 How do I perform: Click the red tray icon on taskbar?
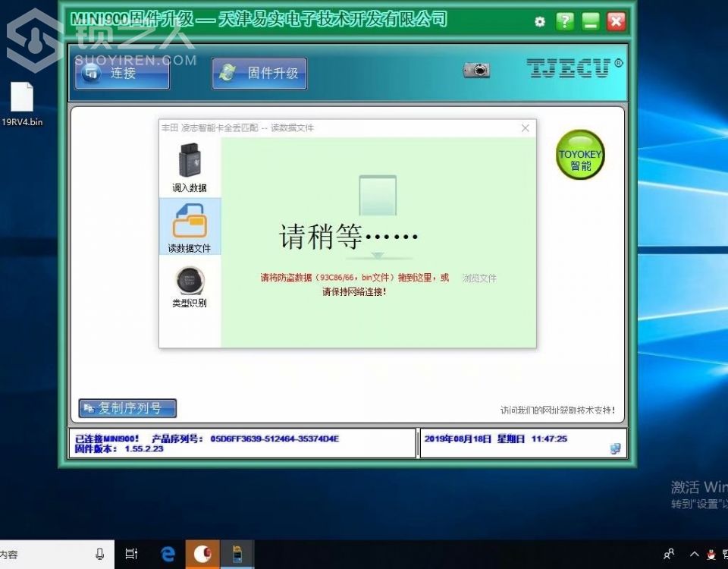click(711, 554)
